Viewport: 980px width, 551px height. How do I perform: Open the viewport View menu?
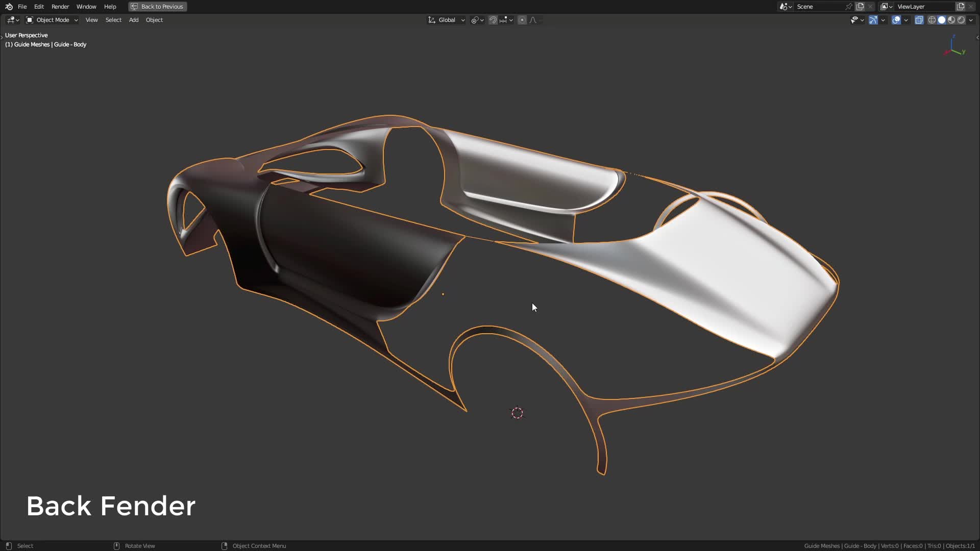pos(91,20)
